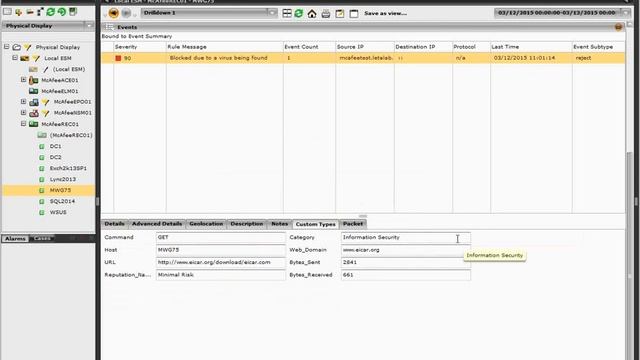Click Save as view...

[385, 13]
